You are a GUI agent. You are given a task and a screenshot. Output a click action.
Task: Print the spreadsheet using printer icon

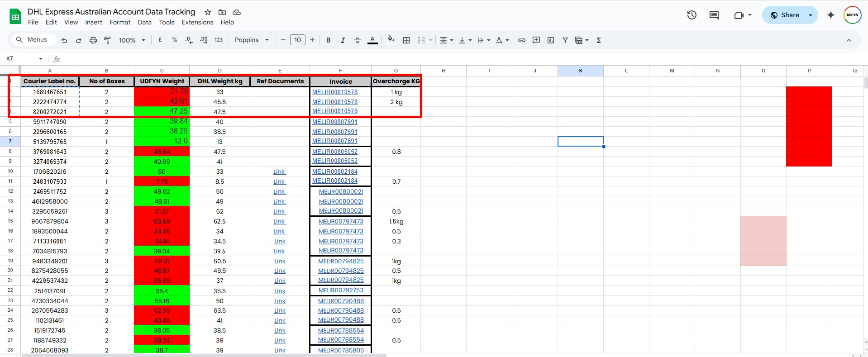tap(93, 40)
